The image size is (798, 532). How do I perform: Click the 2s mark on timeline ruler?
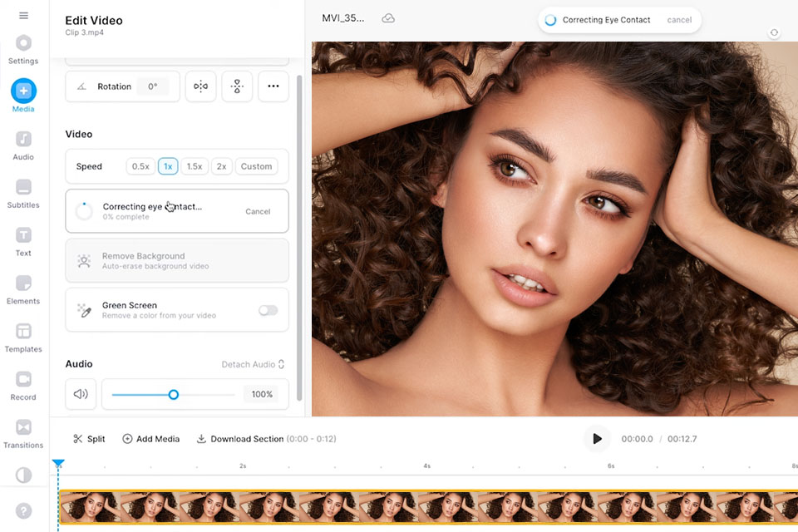click(x=243, y=465)
